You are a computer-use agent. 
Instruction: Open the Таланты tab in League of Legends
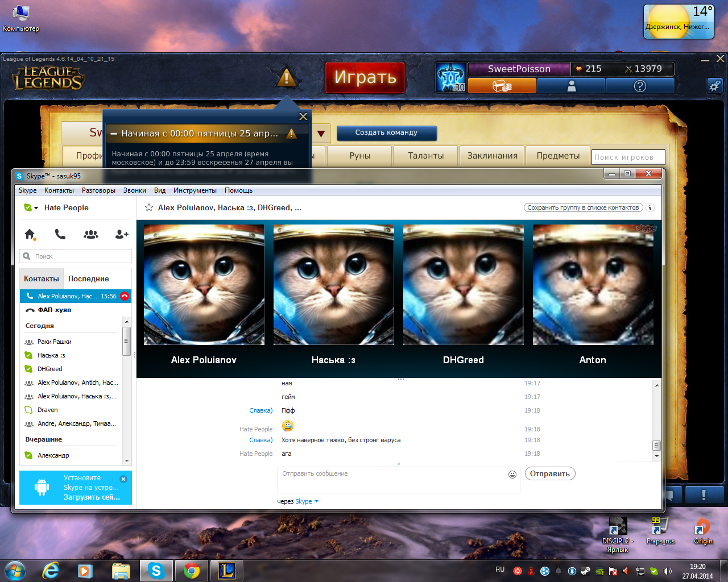[x=426, y=156]
